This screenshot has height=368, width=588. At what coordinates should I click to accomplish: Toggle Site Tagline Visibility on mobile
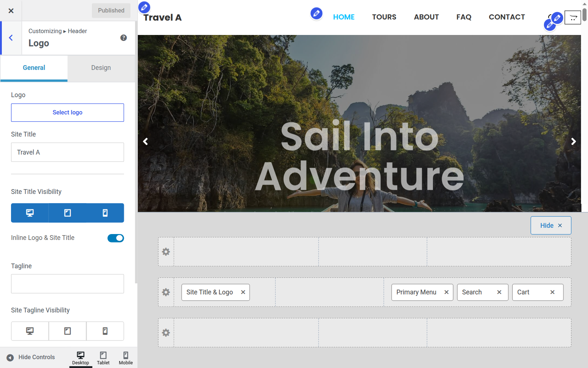(x=105, y=331)
